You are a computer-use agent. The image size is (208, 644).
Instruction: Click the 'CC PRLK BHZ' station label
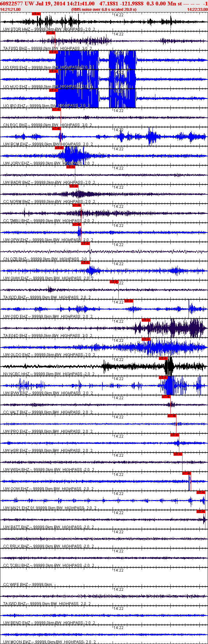(x=16, y=546)
